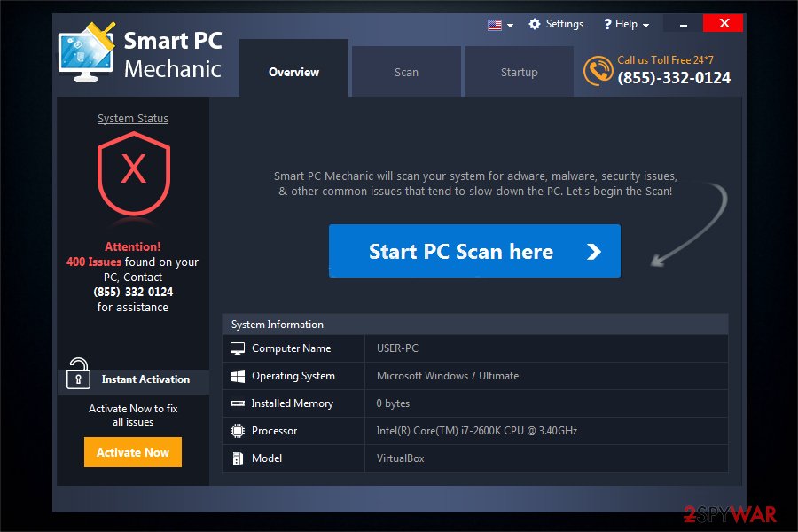Click the orange phone call icon

click(598, 71)
